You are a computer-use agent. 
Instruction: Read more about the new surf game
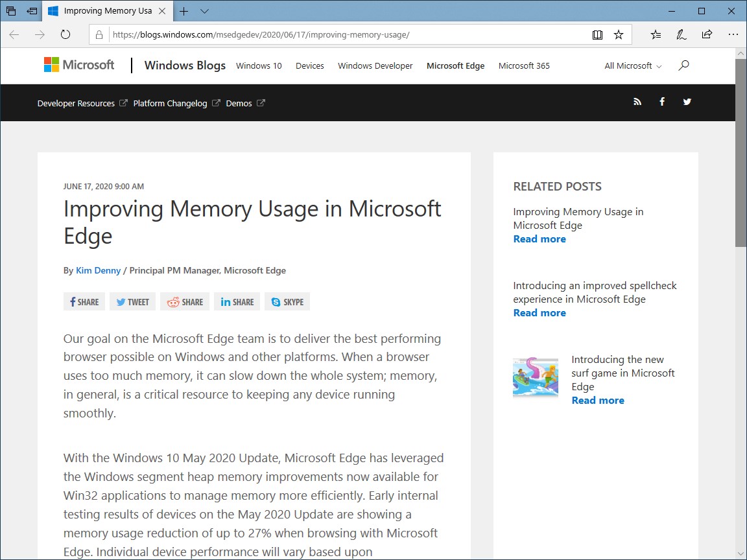(x=597, y=400)
